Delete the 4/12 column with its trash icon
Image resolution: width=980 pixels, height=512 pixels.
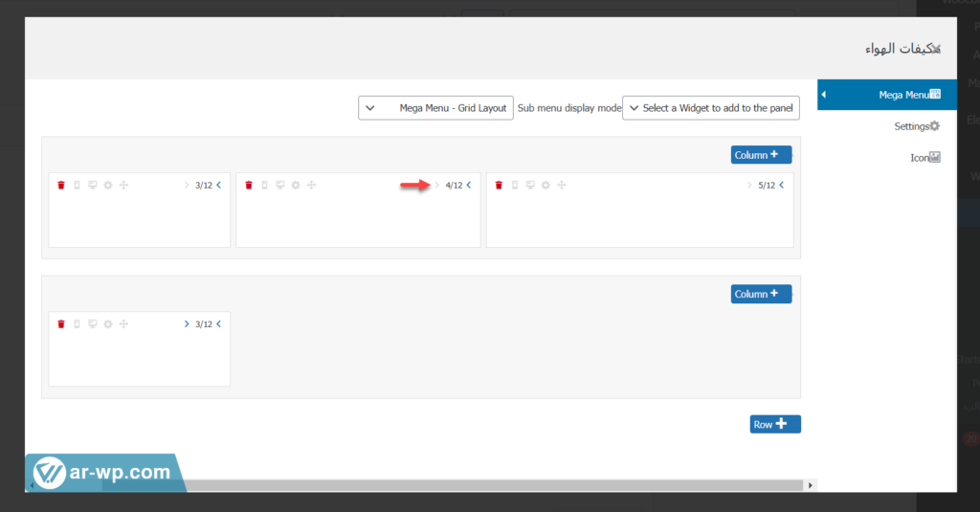point(249,185)
